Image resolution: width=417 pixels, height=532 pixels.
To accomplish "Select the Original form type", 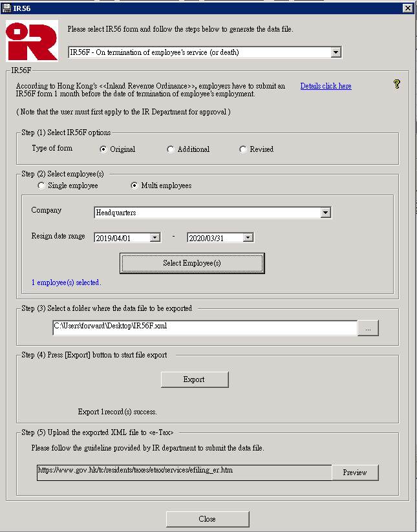I will [103, 149].
